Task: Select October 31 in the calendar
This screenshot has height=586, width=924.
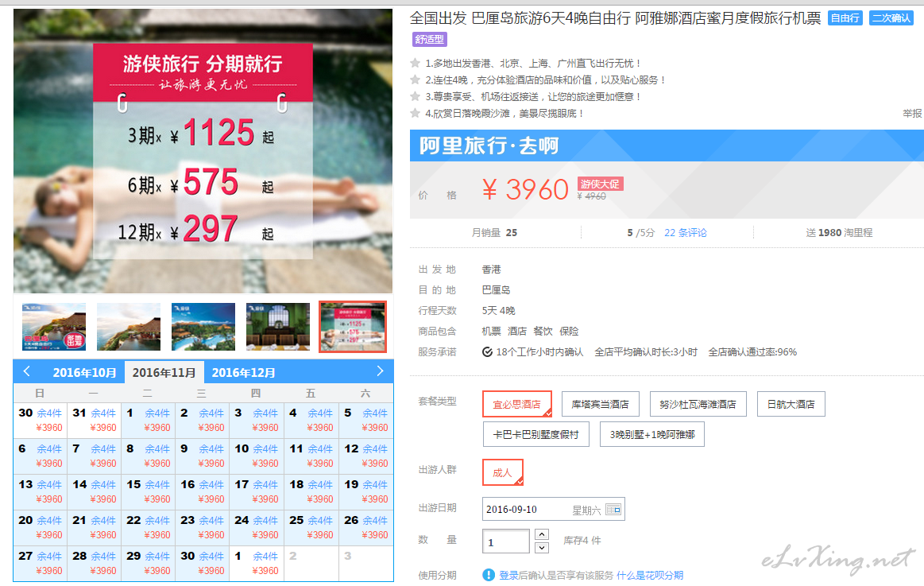Action: [x=95, y=421]
